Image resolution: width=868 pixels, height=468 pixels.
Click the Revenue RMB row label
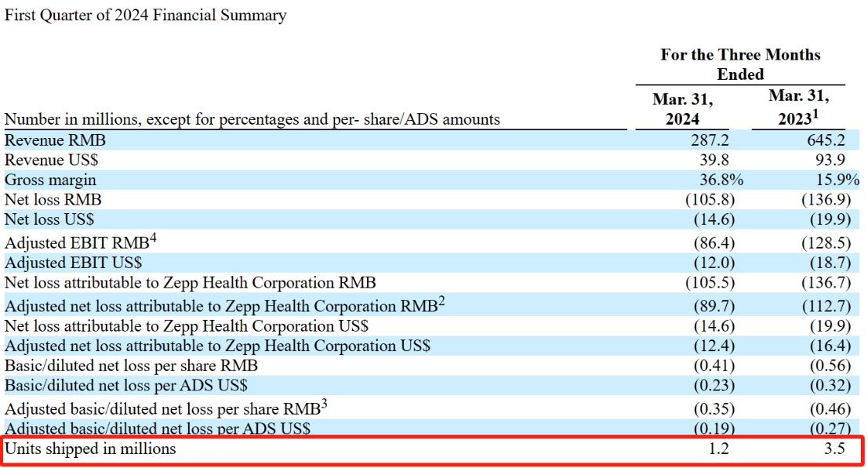click(55, 140)
